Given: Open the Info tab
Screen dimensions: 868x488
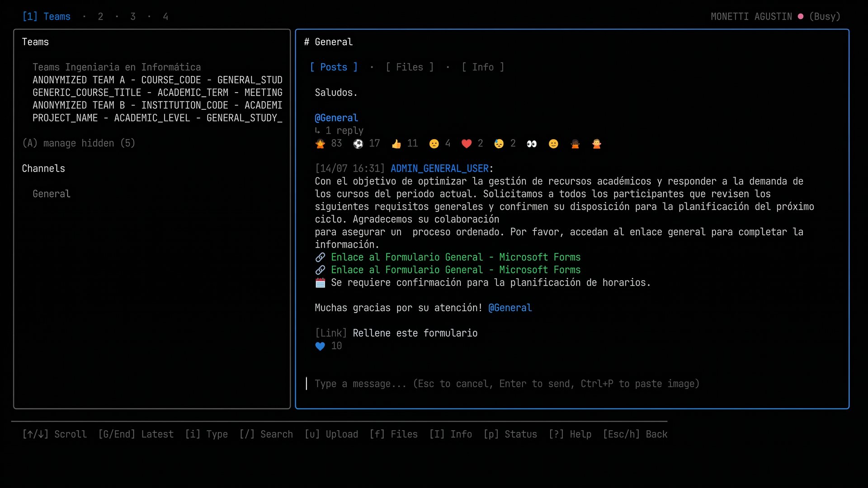Looking at the screenshot, I should coord(483,67).
